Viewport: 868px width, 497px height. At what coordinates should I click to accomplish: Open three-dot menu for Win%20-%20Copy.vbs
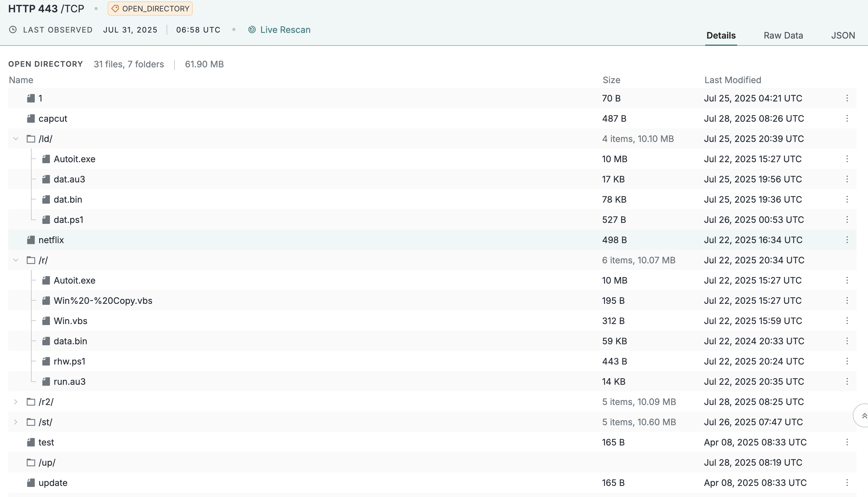click(847, 301)
